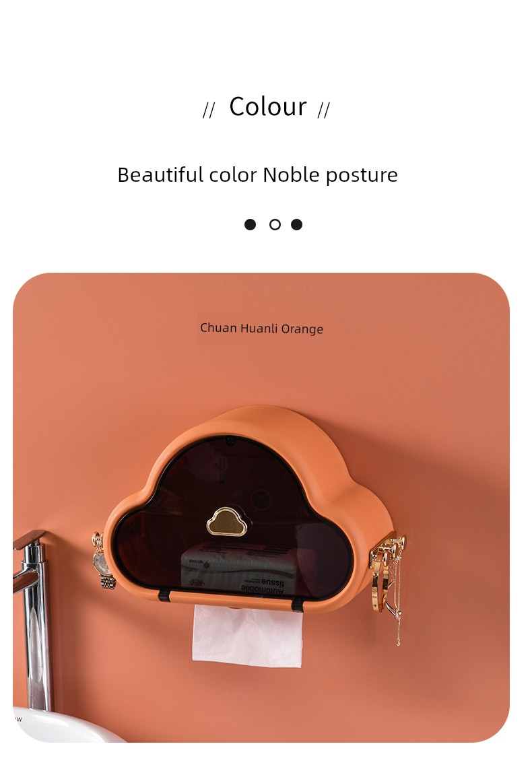Viewport: 532px width, 769px height.
Task: Select the hollow middle dot indicator
Action: (x=275, y=225)
